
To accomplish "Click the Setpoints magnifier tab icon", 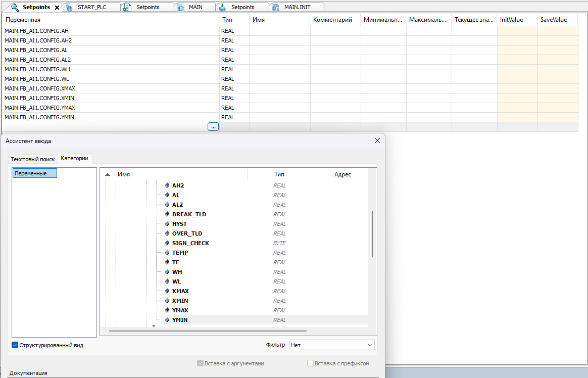I will point(14,8).
